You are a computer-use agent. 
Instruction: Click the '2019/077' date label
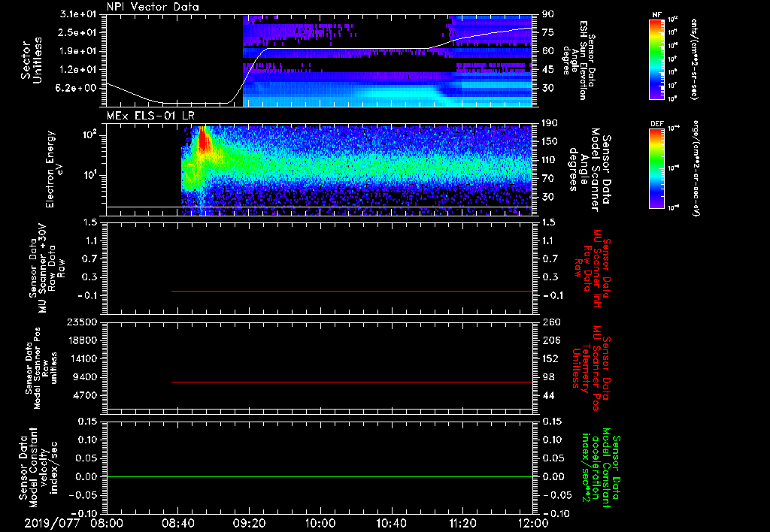(x=52, y=523)
